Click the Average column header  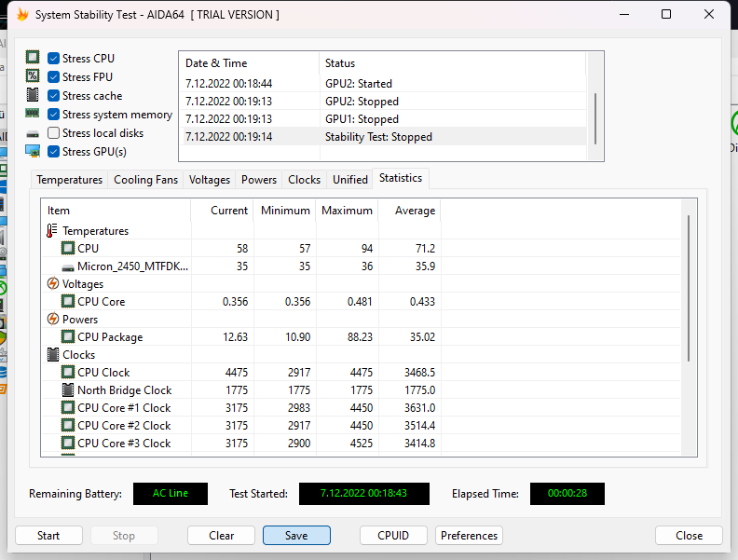410,211
